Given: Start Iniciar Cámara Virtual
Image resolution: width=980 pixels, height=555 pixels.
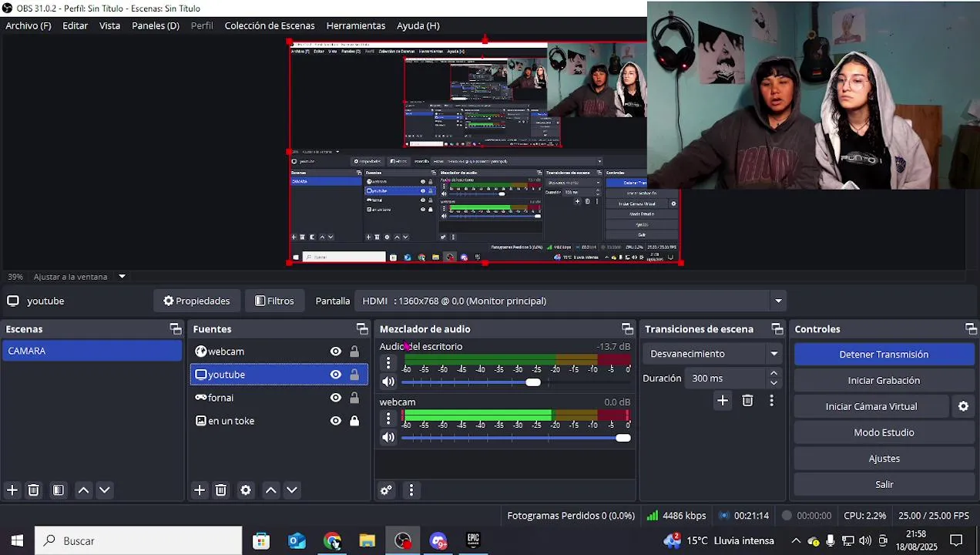Looking at the screenshot, I should click(x=871, y=406).
